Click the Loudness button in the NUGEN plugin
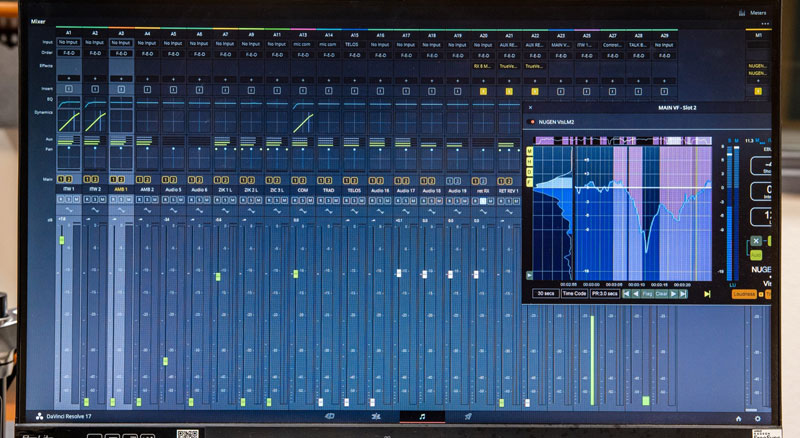Viewport: 800px width, 438px height. [743, 294]
